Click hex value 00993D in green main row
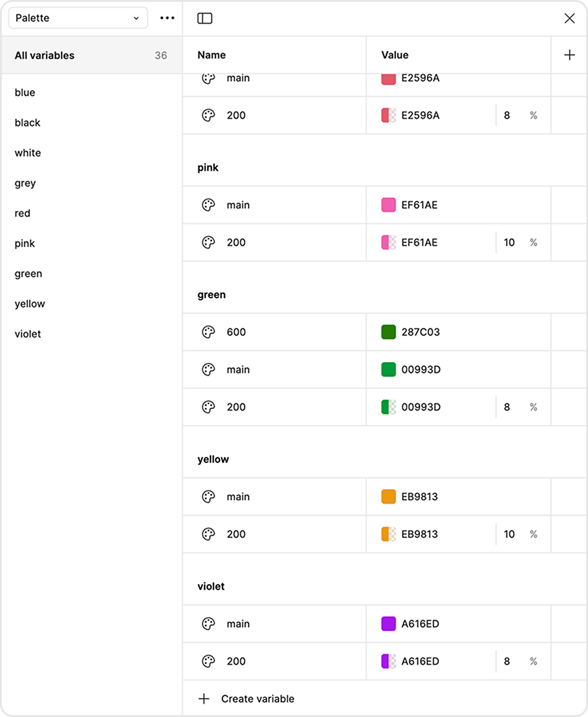588x717 pixels. [x=421, y=369]
